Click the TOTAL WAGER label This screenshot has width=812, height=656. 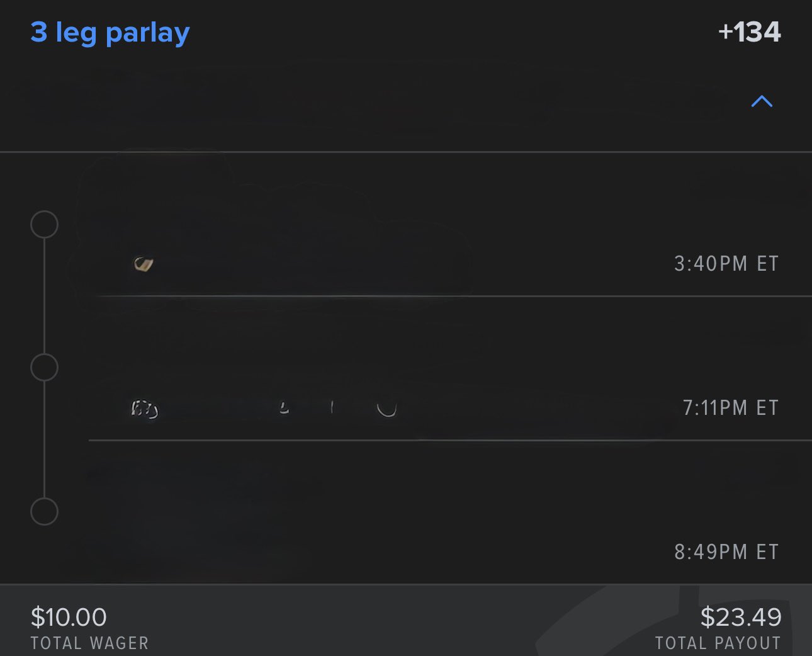coord(89,643)
